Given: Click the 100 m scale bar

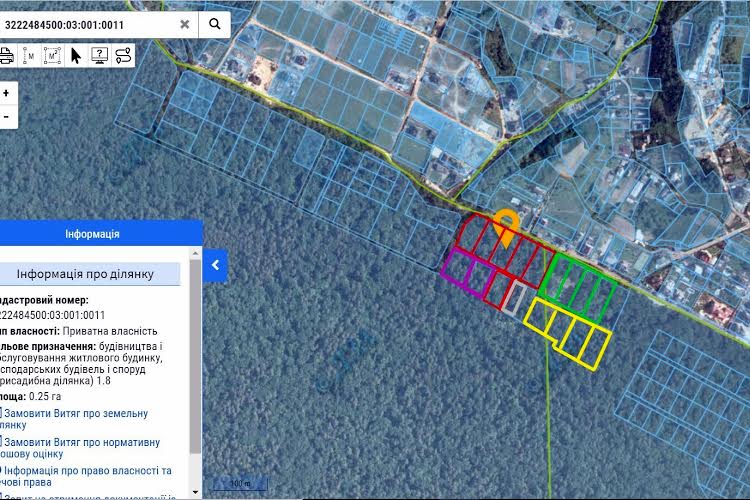Looking at the screenshot, I should point(240,484).
